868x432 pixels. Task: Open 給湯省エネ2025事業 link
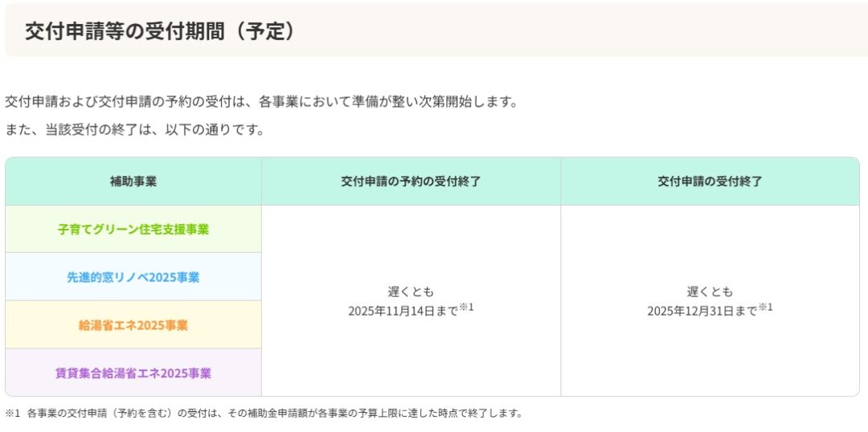pos(133,325)
